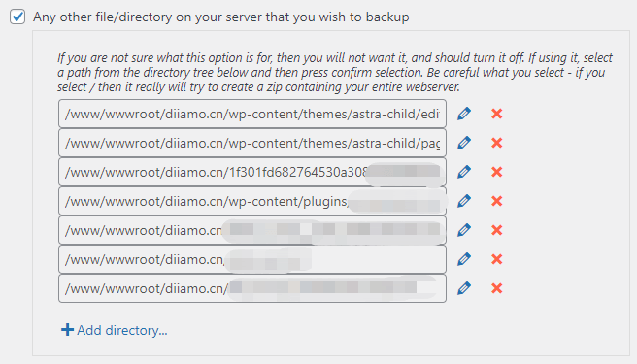Edit the astra-child/pag path entry
The width and height of the screenshot is (637, 364).
click(x=464, y=143)
